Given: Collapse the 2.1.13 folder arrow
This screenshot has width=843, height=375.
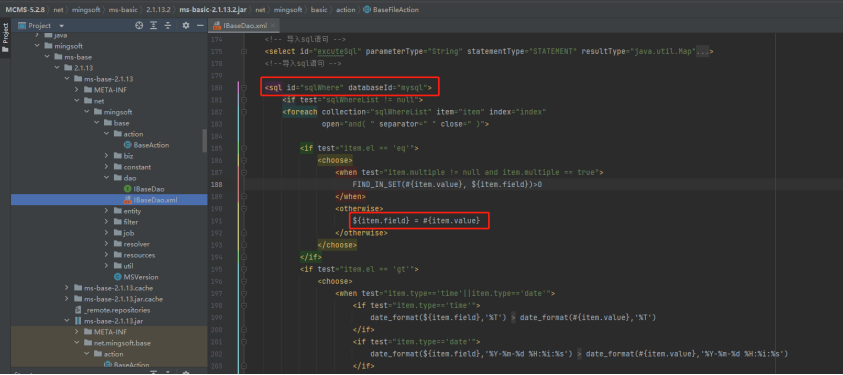Looking at the screenshot, I should click(58, 68).
